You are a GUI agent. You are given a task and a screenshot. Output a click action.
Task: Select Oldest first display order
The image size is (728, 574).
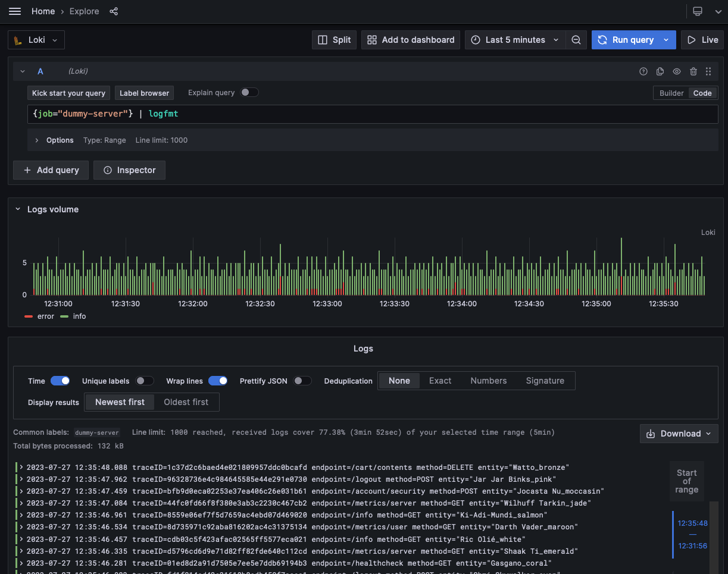(185, 402)
